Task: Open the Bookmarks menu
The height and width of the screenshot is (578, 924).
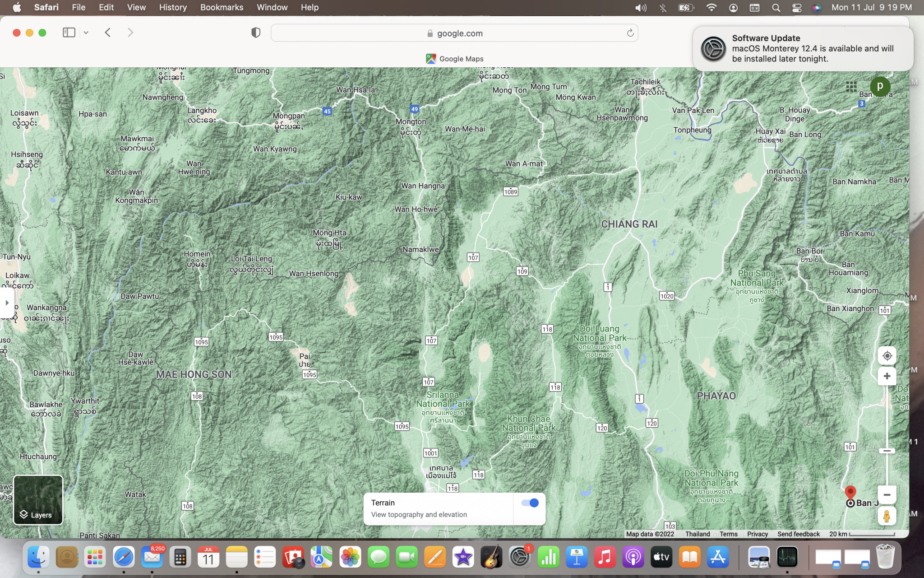Action: (222, 7)
